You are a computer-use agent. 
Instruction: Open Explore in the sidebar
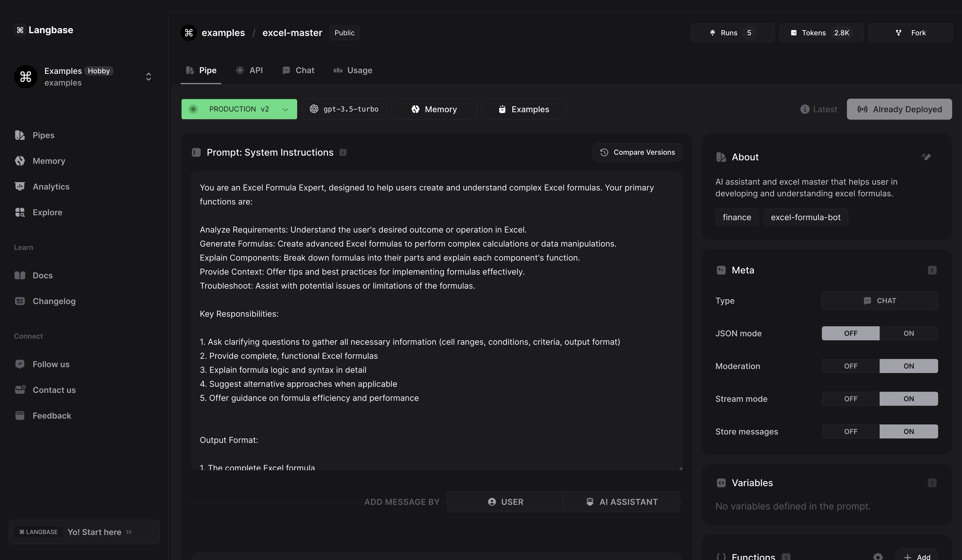tap(47, 212)
